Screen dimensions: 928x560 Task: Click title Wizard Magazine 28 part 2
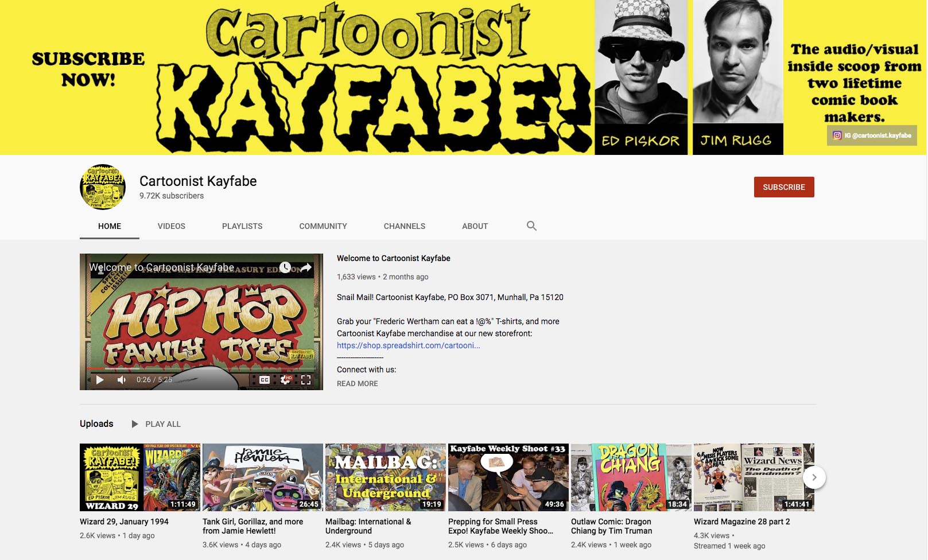pyautogui.click(x=742, y=522)
